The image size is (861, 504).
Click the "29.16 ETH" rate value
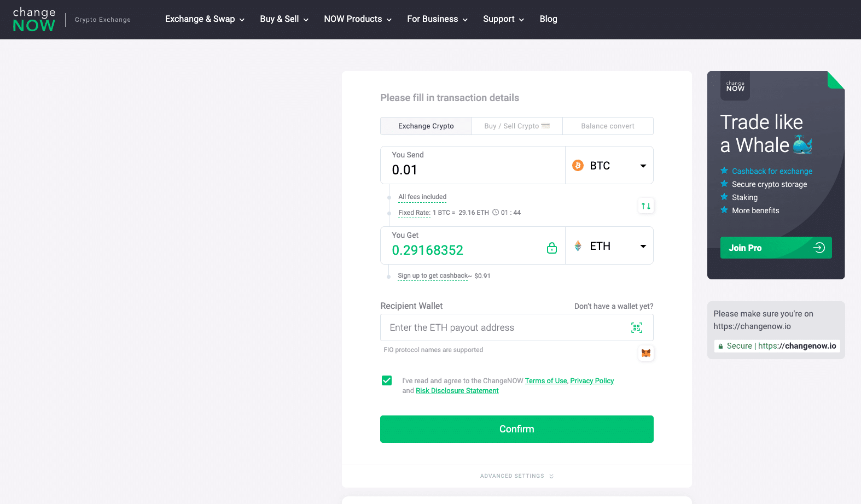[474, 213]
